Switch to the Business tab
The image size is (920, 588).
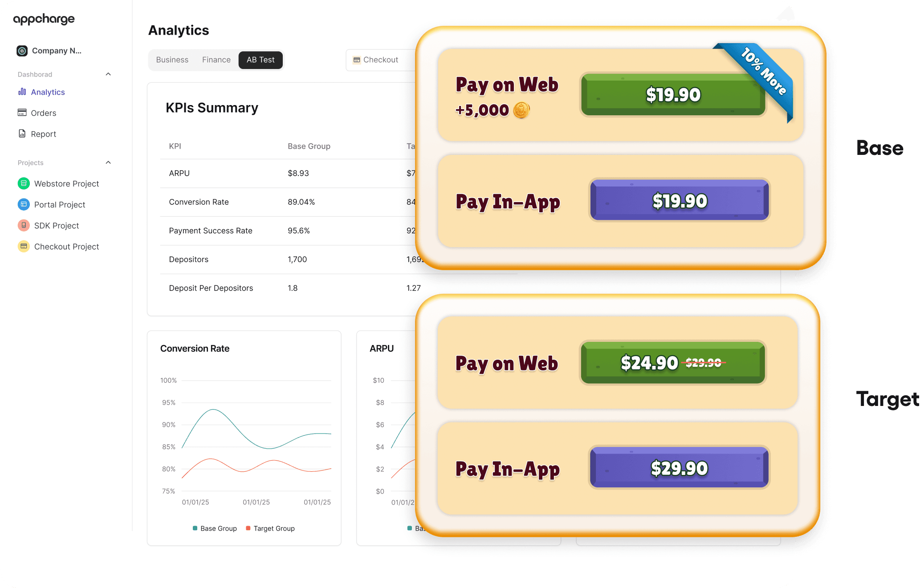tap(172, 60)
